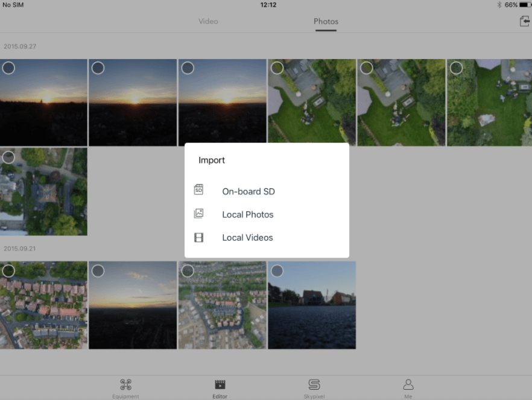Open red-roof neighborhood aerial thumbnail
532x400 pixels.
click(43, 305)
